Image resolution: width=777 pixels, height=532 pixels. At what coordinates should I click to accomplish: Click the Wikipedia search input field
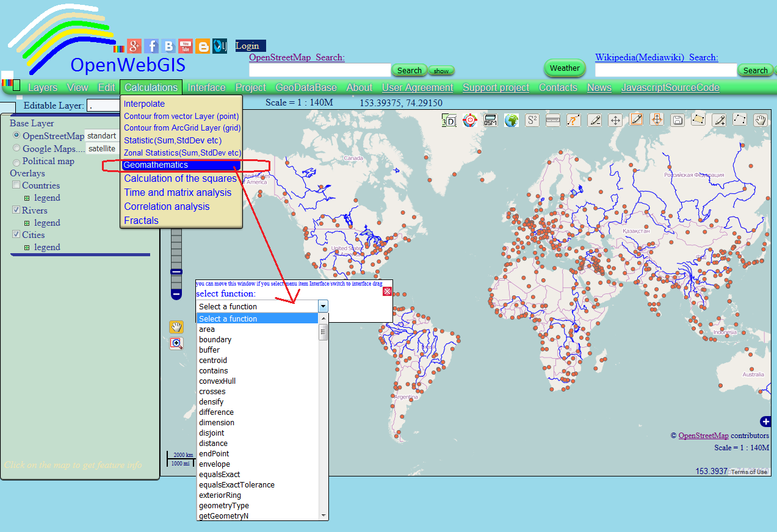pyautogui.click(x=666, y=70)
